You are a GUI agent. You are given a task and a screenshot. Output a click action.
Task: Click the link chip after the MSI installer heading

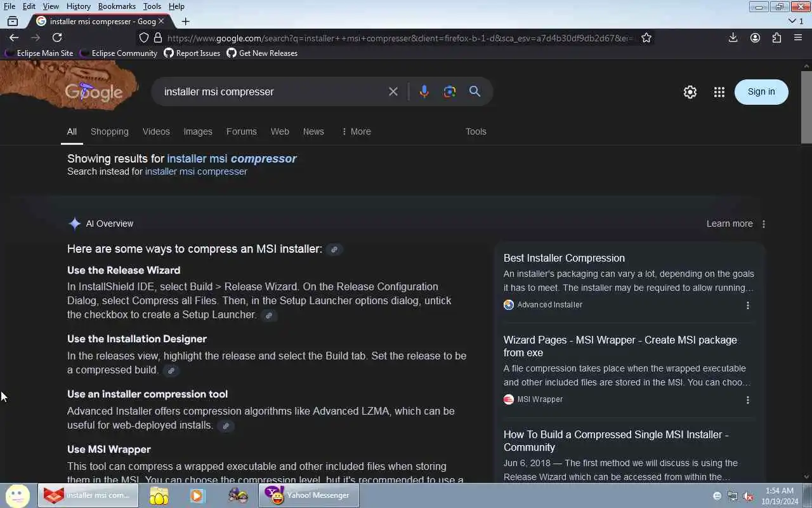(334, 250)
